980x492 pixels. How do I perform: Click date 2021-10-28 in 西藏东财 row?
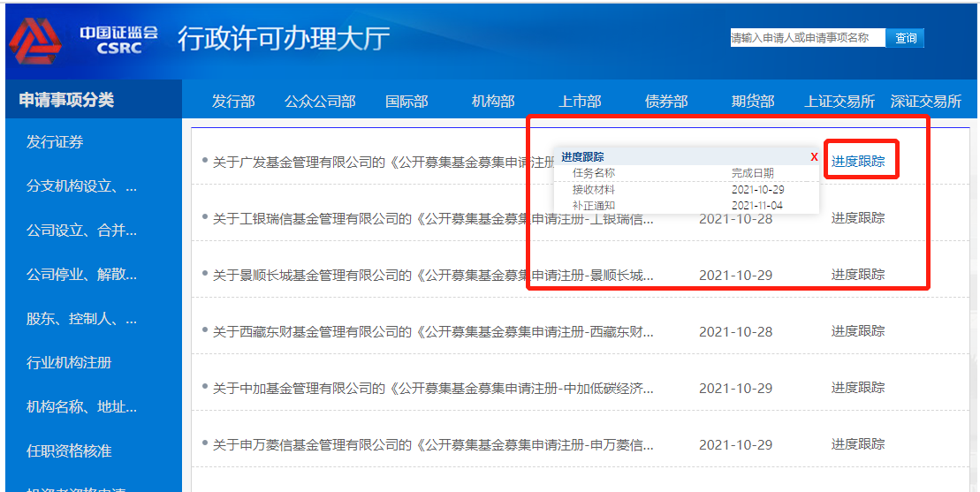(x=735, y=332)
